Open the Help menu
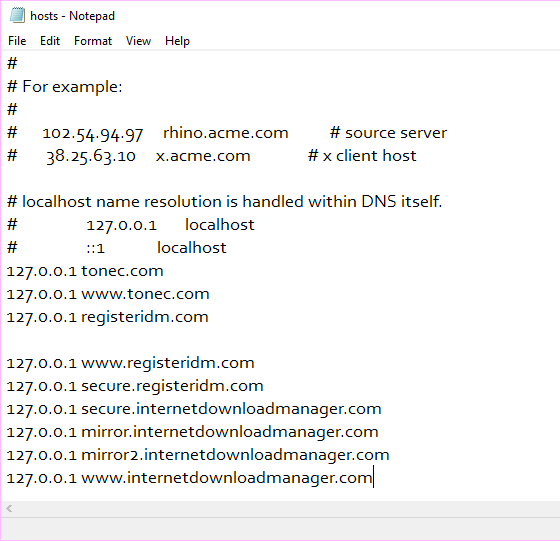560x541 pixels. (x=177, y=41)
